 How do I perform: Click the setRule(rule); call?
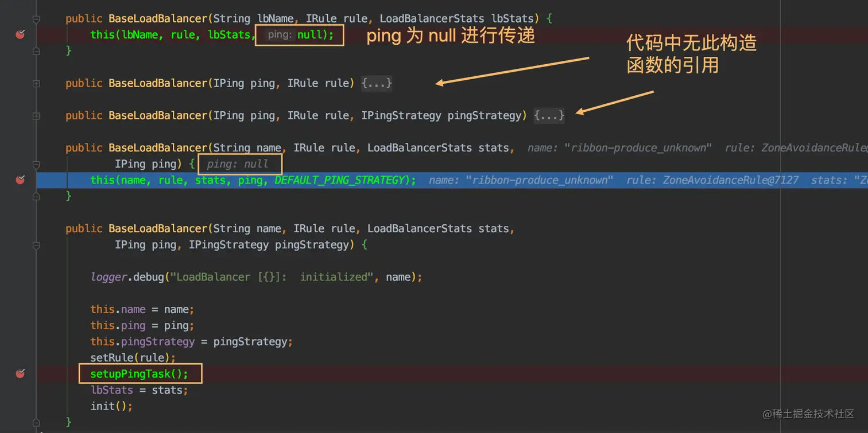pos(133,358)
